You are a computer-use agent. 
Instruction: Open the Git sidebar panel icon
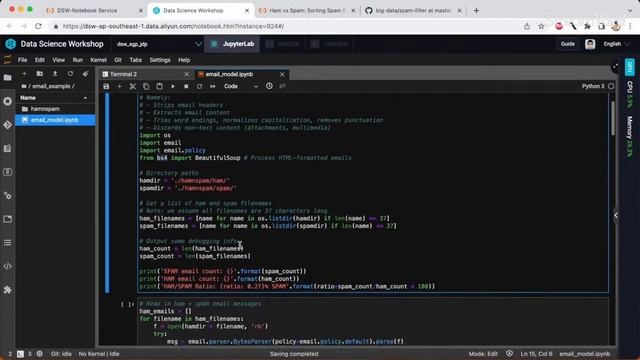tap(7, 125)
